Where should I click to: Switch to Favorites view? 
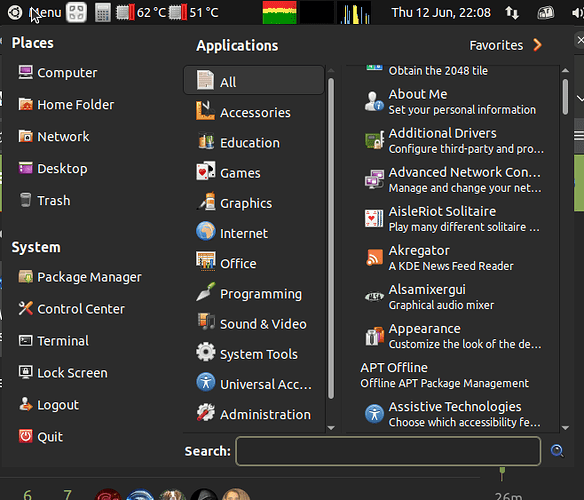coord(505,45)
